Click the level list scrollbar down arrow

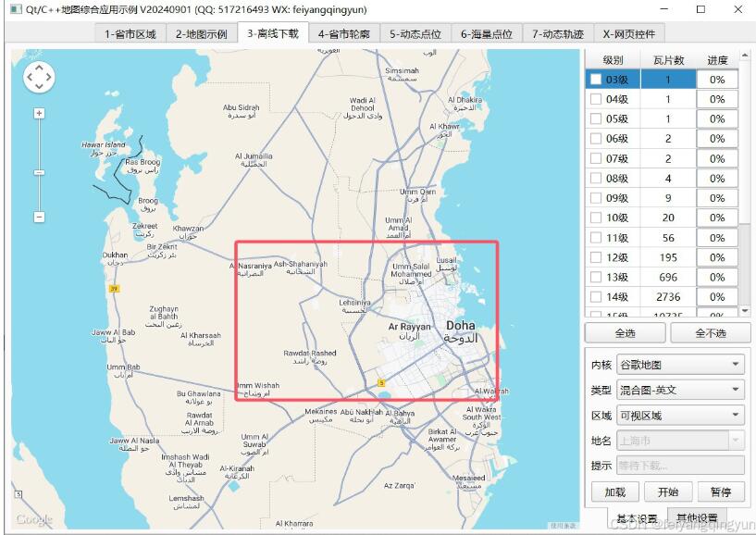[745, 311]
